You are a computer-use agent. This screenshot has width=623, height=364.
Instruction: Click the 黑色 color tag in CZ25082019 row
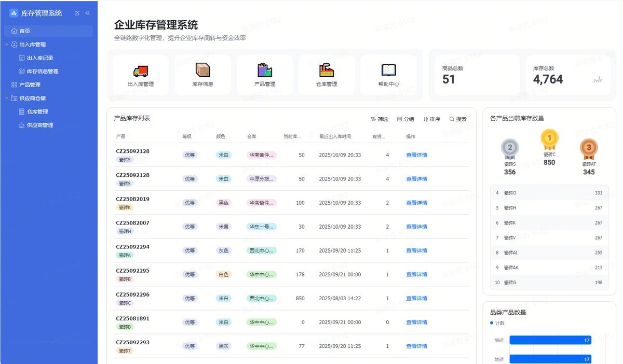[224, 203]
